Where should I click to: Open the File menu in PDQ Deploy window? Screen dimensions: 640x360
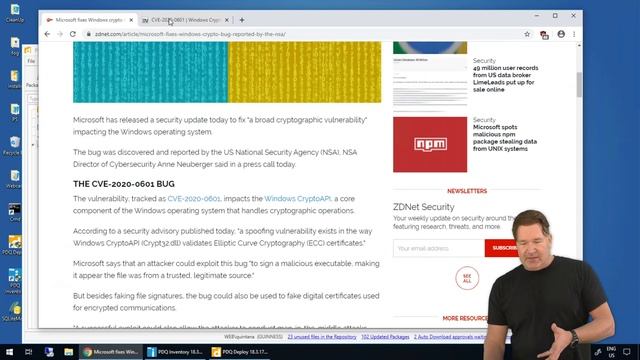[31, 61]
